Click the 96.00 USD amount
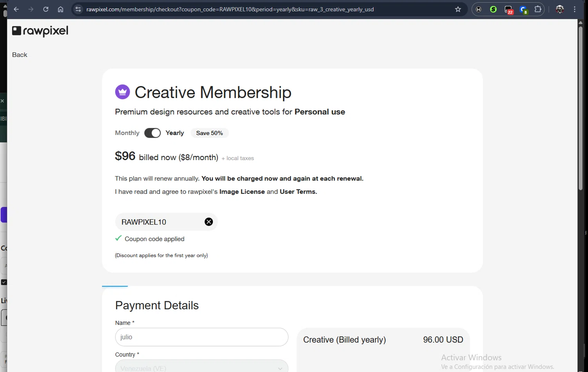 pos(443,340)
